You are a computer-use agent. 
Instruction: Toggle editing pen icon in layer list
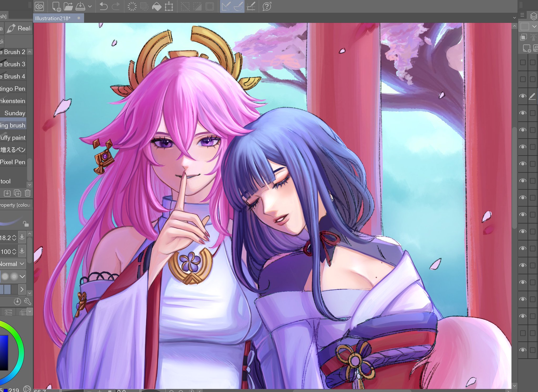coord(532,96)
